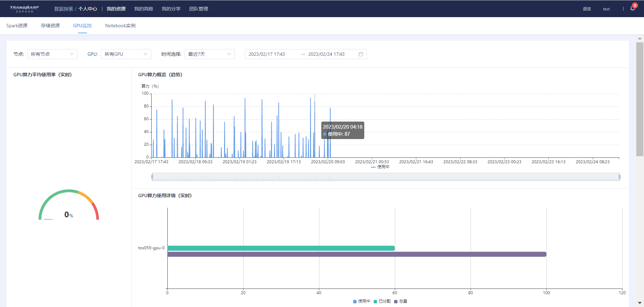Click the green 已分配 bar for tos059-gpu-0

pos(281,248)
